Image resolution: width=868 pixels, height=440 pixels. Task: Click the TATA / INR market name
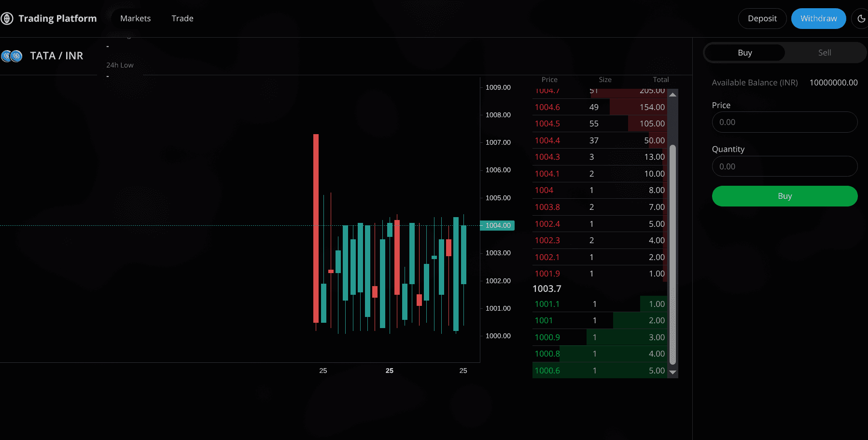(56, 56)
